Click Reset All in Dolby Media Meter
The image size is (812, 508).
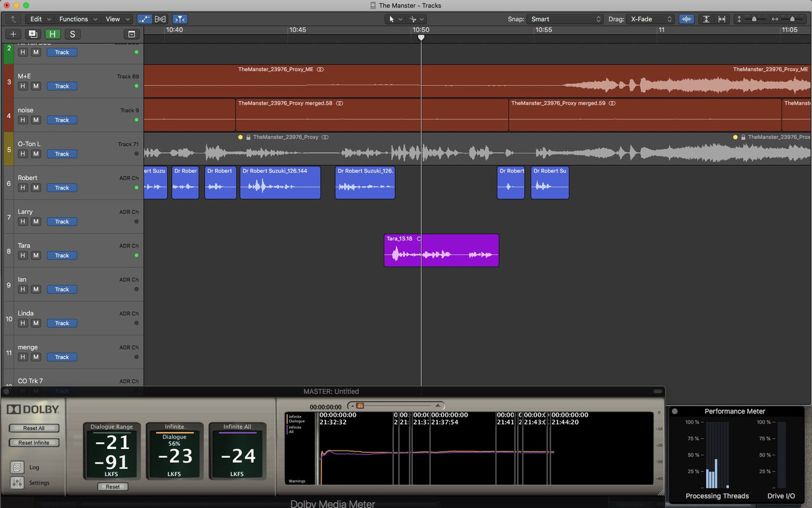pos(34,428)
